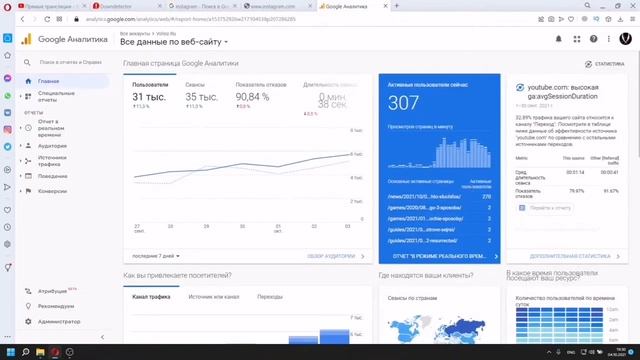Take a snapshot with Opera camera icon
This screenshot has height=360, width=640.
point(551,19)
